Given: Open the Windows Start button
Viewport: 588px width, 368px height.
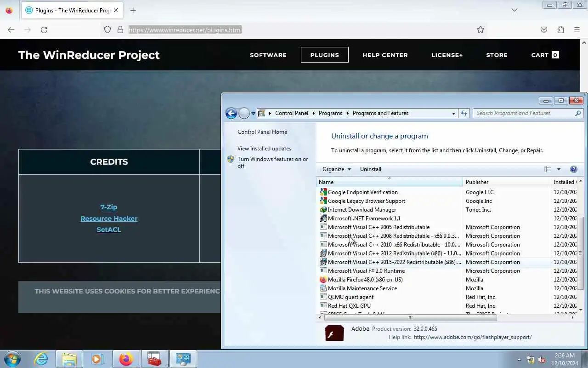Looking at the screenshot, I should coord(13,359).
